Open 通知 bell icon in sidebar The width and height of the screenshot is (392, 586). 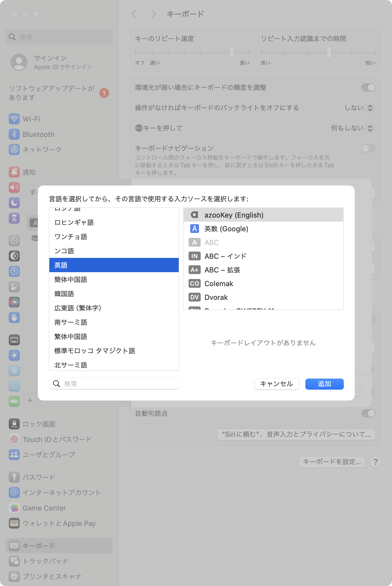tap(14, 172)
